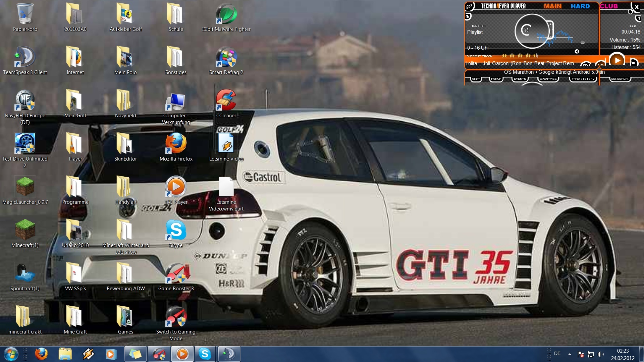Increase volume with the plus button
The image size is (644, 362).
click(550, 24)
